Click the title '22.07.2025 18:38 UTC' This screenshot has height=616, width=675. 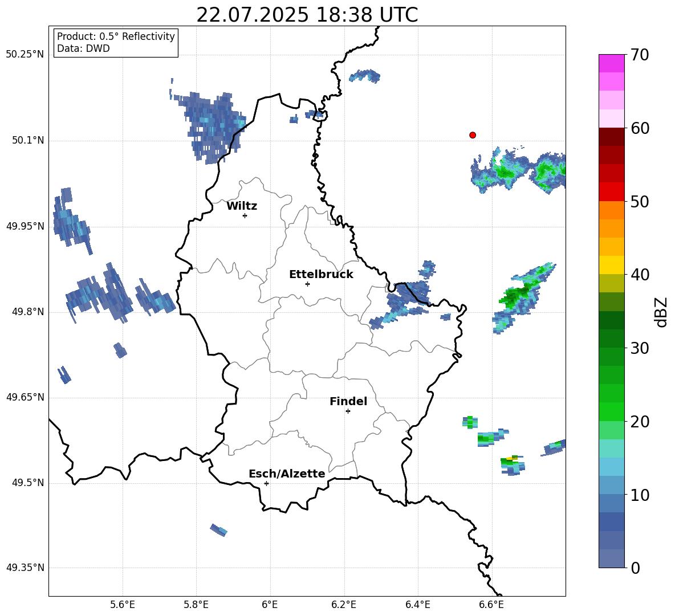tap(307, 15)
